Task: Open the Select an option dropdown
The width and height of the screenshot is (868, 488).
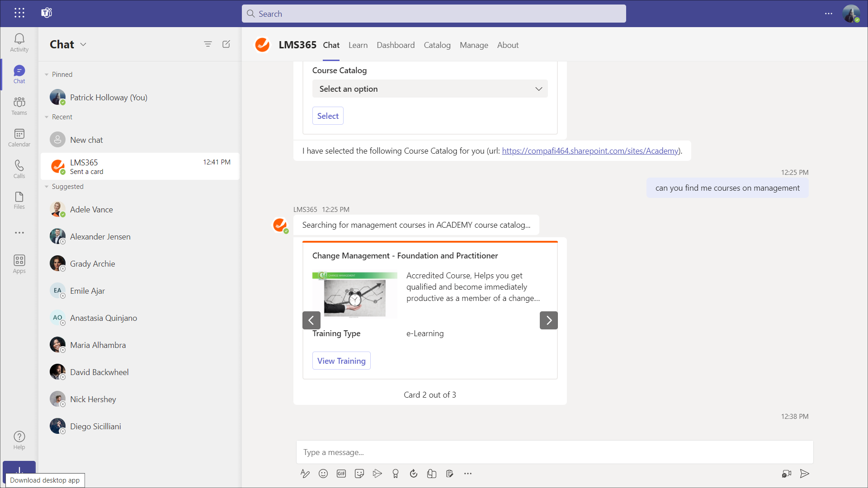Action: tap(429, 89)
